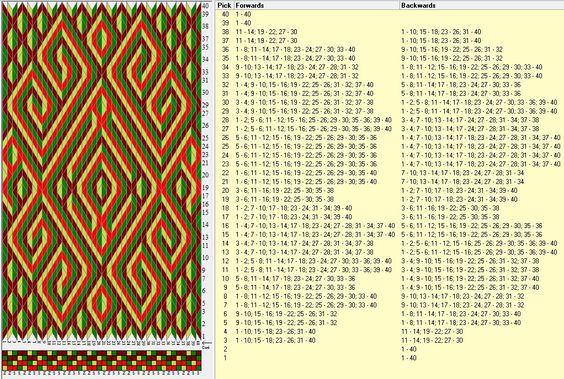Select pick 33 row in the list
This screenshot has width=564, height=379.
pos(390,76)
